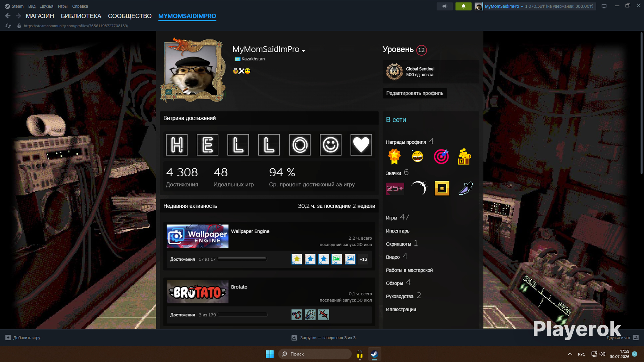Show hidden system tray icons
The height and width of the screenshot is (362, 644).
point(570,354)
